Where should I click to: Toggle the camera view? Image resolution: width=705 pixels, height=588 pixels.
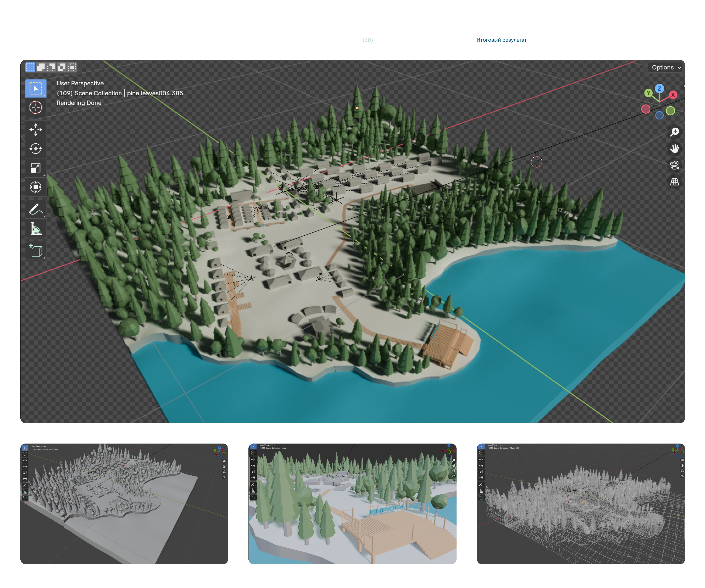(x=674, y=165)
